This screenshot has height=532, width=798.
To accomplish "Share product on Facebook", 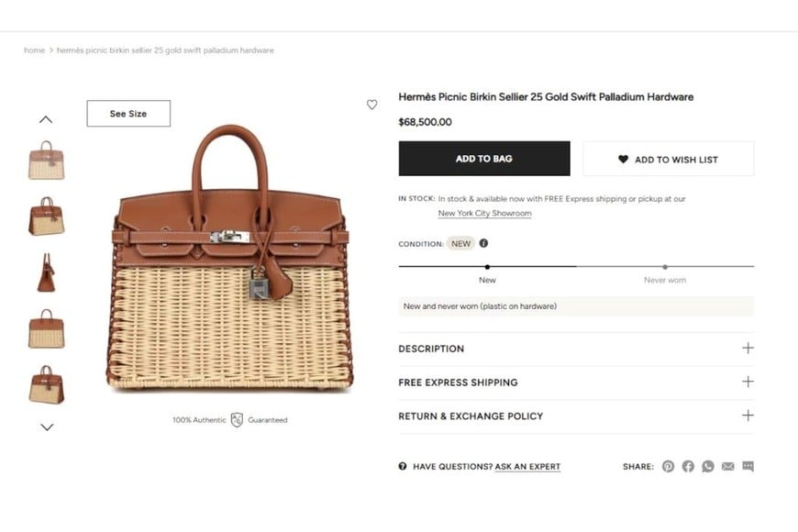I will [x=688, y=466].
